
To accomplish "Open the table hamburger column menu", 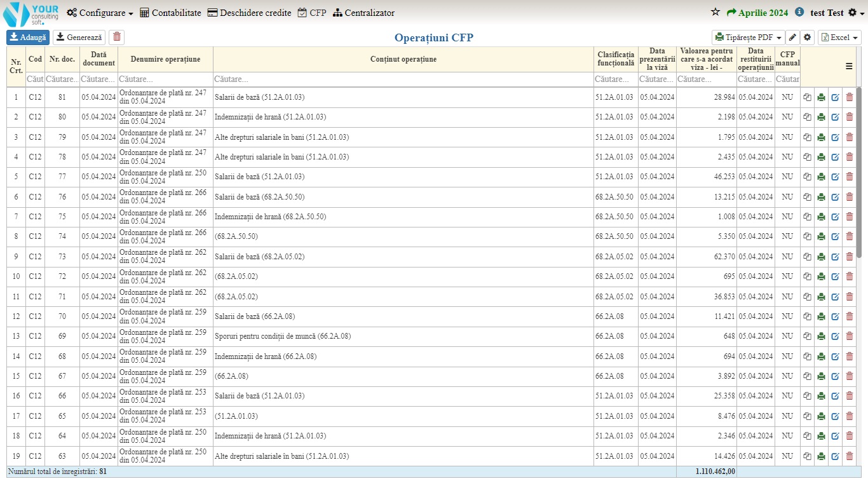I will pyautogui.click(x=848, y=65).
